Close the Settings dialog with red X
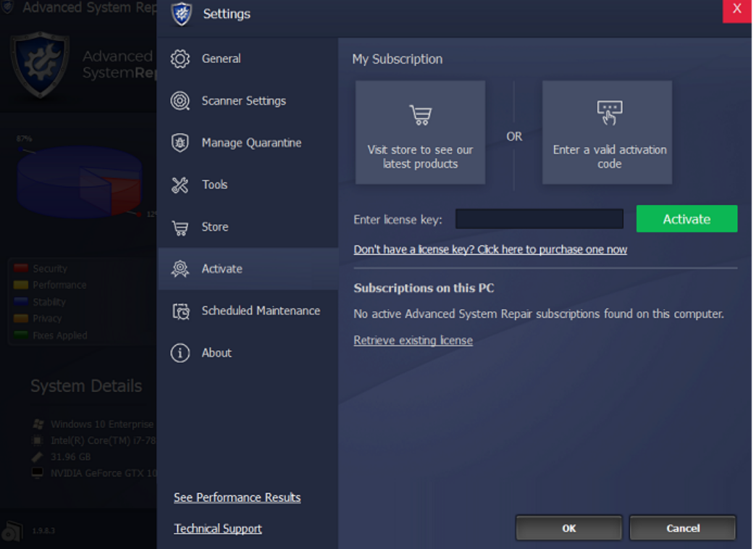Image resolution: width=756 pixels, height=549 pixels. pyautogui.click(x=736, y=9)
